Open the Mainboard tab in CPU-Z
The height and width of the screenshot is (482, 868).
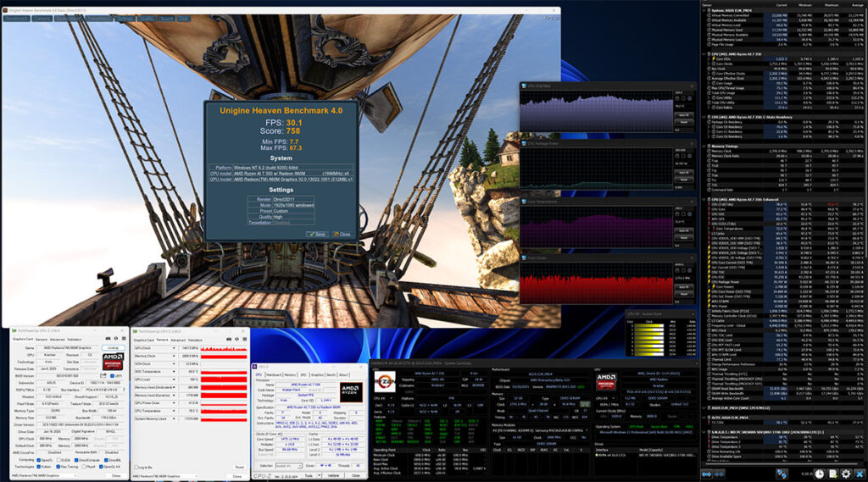tap(274, 374)
